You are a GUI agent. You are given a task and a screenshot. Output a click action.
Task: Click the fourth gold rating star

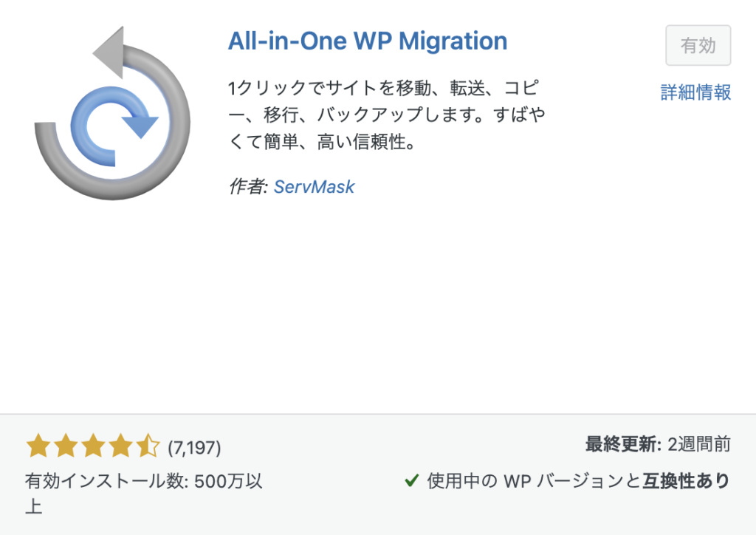click(x=120, y=446)
